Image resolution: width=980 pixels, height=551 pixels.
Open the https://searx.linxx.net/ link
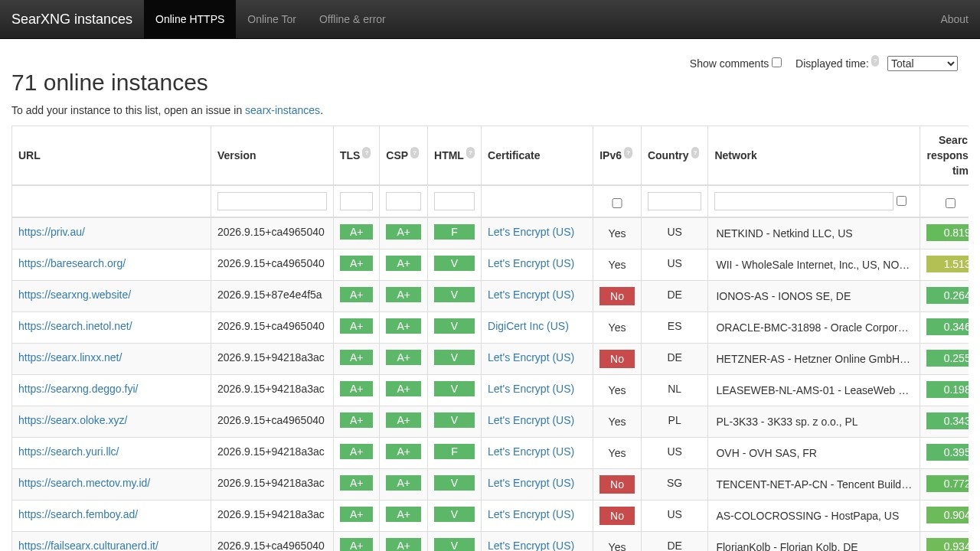tap(70, 357)
